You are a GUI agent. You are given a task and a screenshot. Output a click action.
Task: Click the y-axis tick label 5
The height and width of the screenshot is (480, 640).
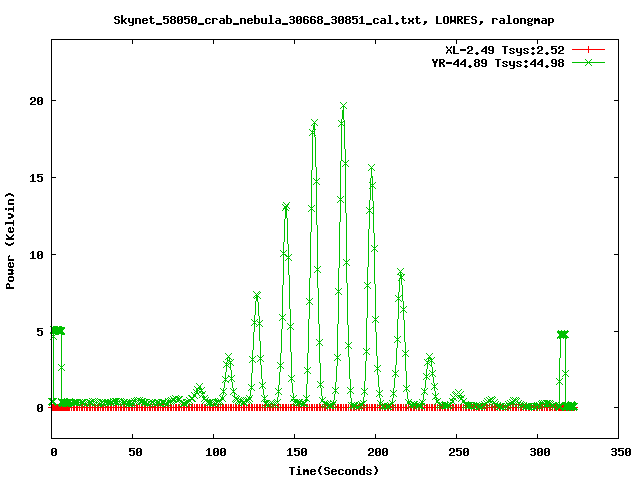[40, 332]
